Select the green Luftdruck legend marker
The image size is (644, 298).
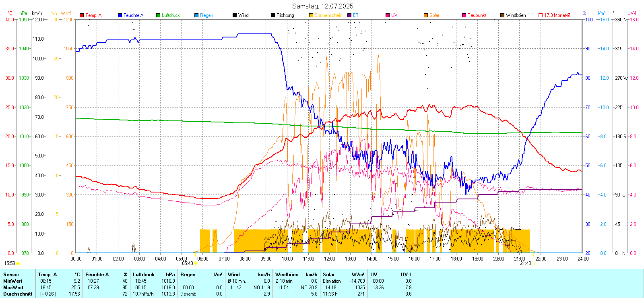(158, 15)
